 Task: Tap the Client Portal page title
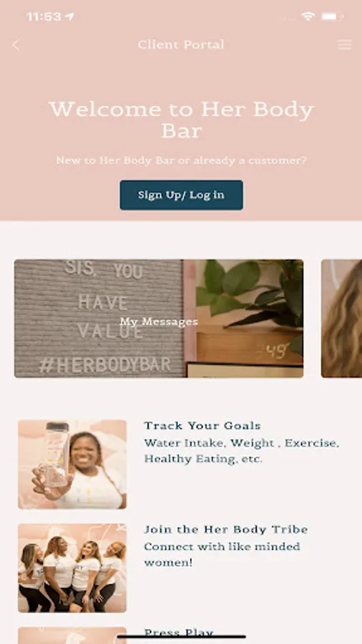[181, 44]
